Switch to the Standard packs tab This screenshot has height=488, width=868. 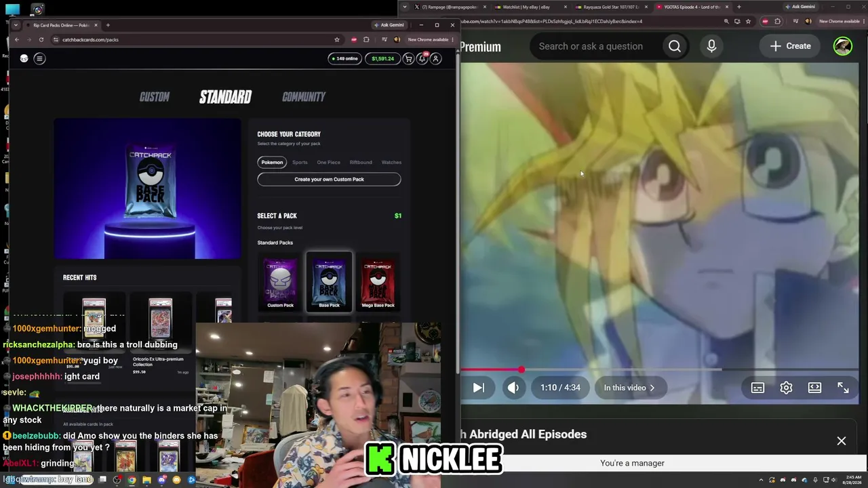click(x=225, y=97)
